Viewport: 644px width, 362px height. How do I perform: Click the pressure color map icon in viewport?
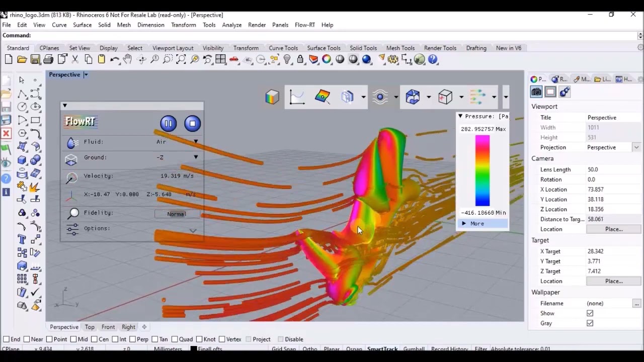pos(323,97)
